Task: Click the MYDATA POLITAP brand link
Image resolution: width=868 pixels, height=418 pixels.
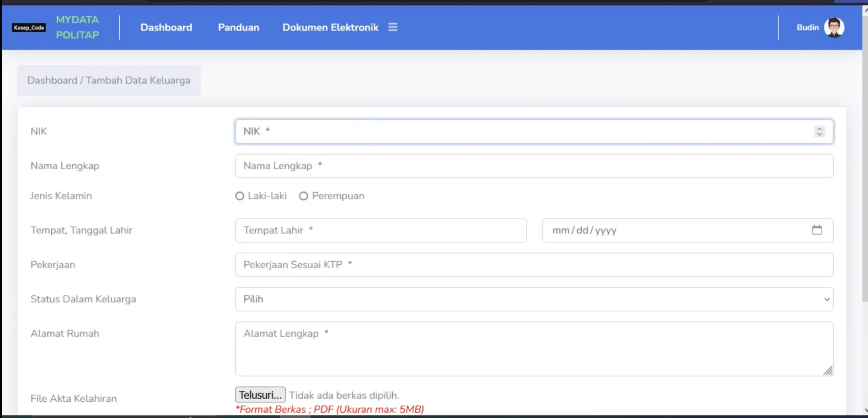Action: point(78,27)
